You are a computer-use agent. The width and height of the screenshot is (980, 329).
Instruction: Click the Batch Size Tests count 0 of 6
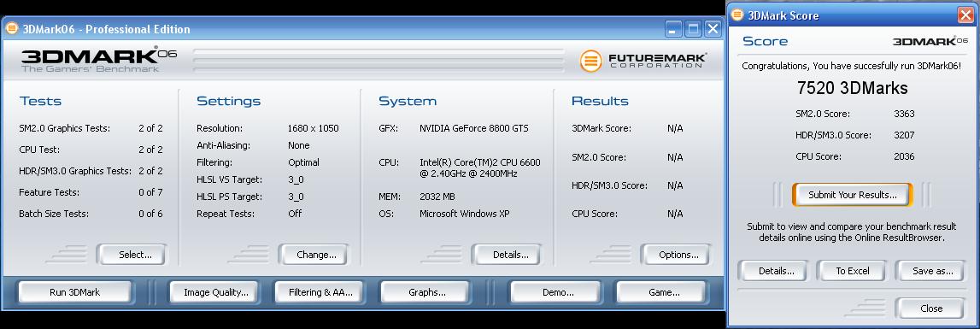[x=150, y=214]
